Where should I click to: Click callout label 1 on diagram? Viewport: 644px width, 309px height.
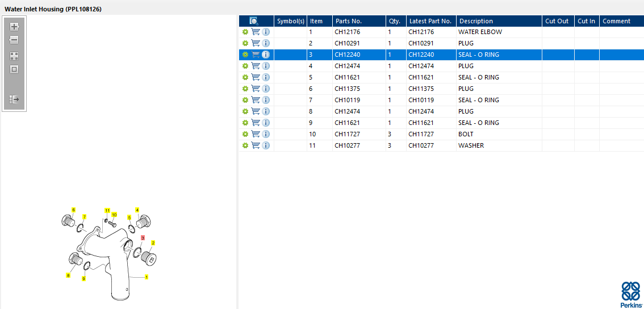coord(146,277)
